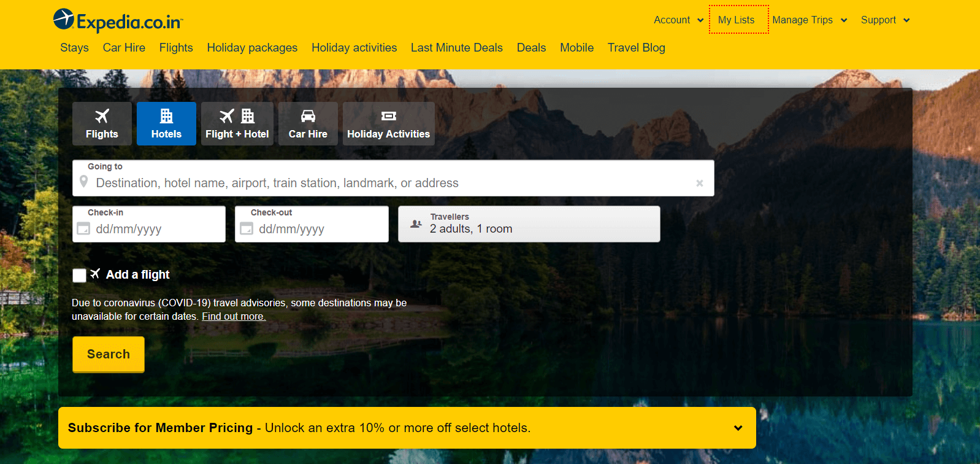The height and width of the screenshot is (464, 980).
Task: Click the Check-in calendar icon
Action: (x=83, y=229)
